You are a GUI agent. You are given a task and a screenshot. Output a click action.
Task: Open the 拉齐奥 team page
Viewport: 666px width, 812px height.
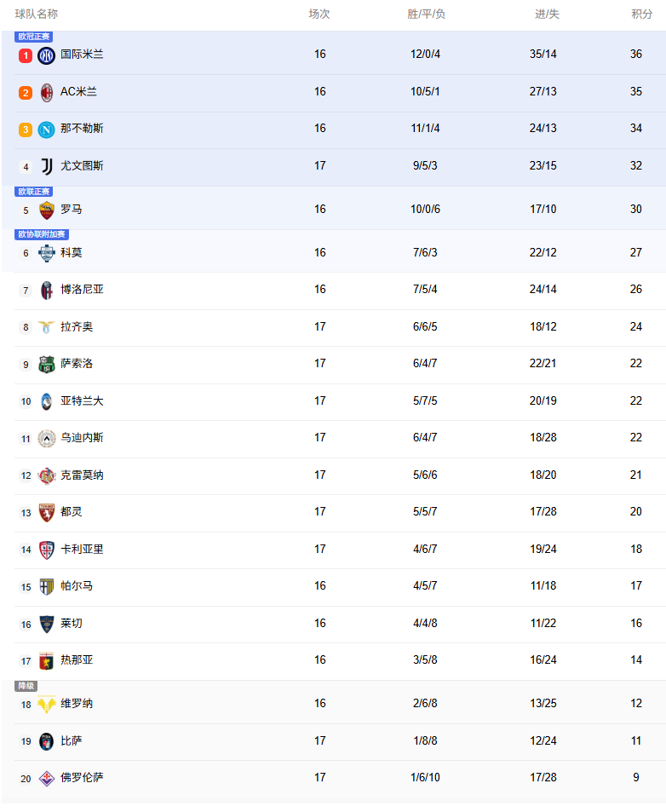click(77, 327)
